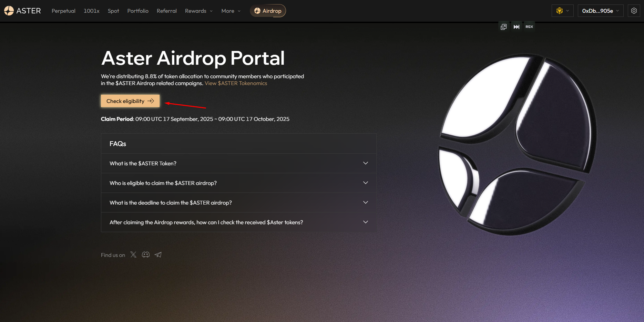Screen dimensions: 644x322
Task: Click the pop-out window overlay icon
Action: pos(503,27)
